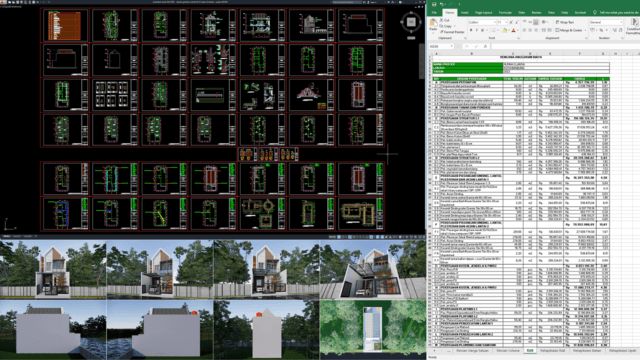This screenshot has height=360, width=640.
Task: Click the Redo arrow in Excel toolbar
Action: [450, 4]
